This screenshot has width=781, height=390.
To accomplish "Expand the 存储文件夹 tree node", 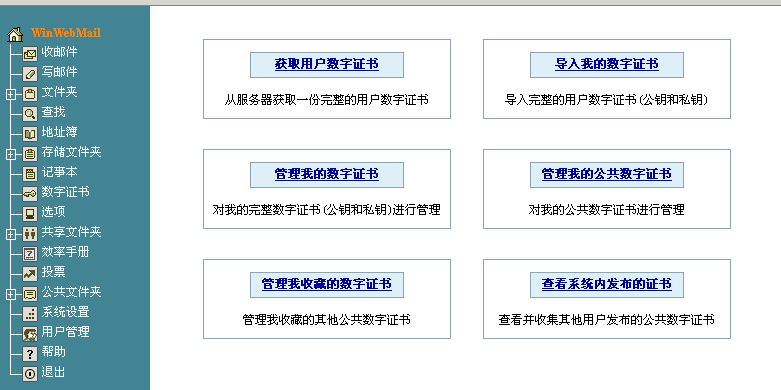I will [11, 154].
